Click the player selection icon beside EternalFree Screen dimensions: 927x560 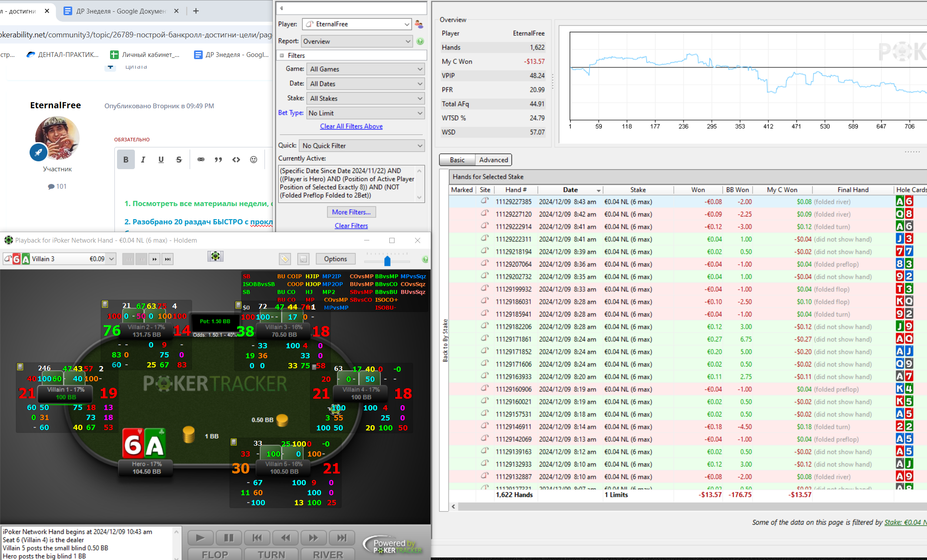click(x=419, y=24)
